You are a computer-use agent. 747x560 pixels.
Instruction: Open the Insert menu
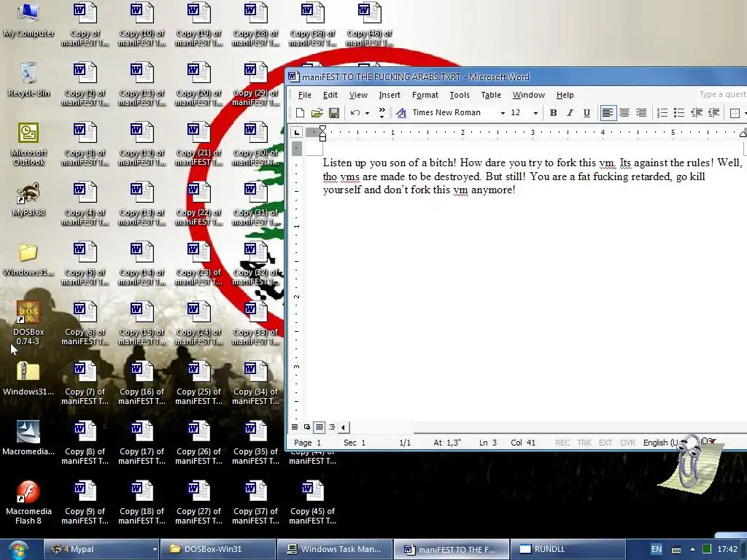[x=390, y=95]
